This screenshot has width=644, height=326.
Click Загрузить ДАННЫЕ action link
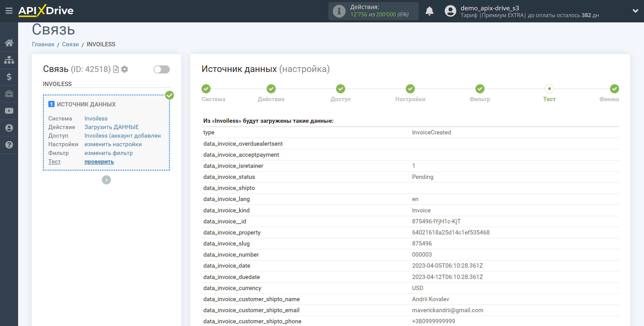point(112,127)
